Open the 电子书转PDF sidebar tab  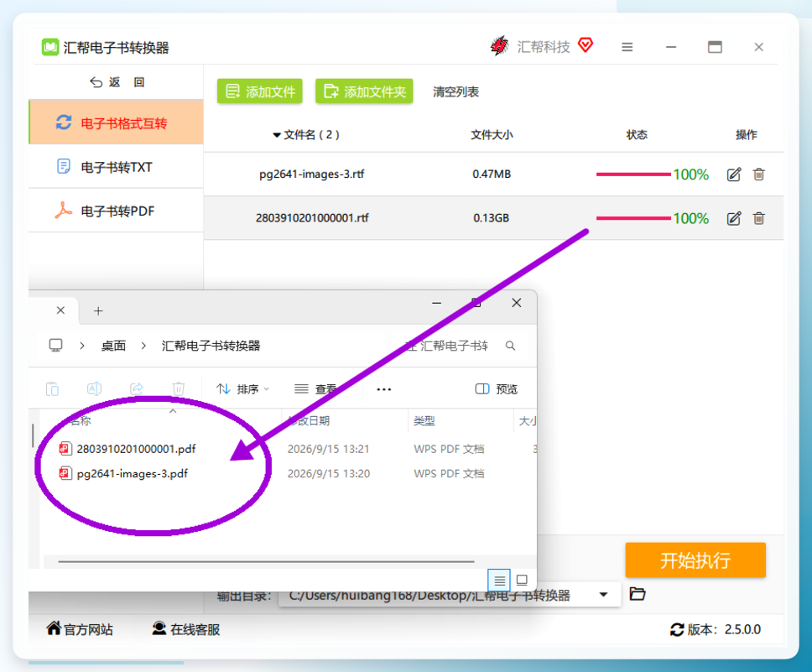(x=117, y=211)
